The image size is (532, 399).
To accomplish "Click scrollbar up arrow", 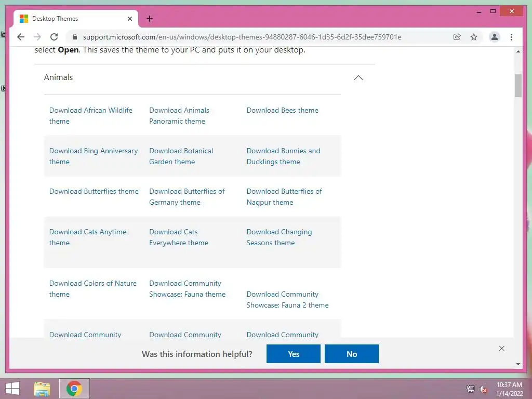I will [518, 51].
